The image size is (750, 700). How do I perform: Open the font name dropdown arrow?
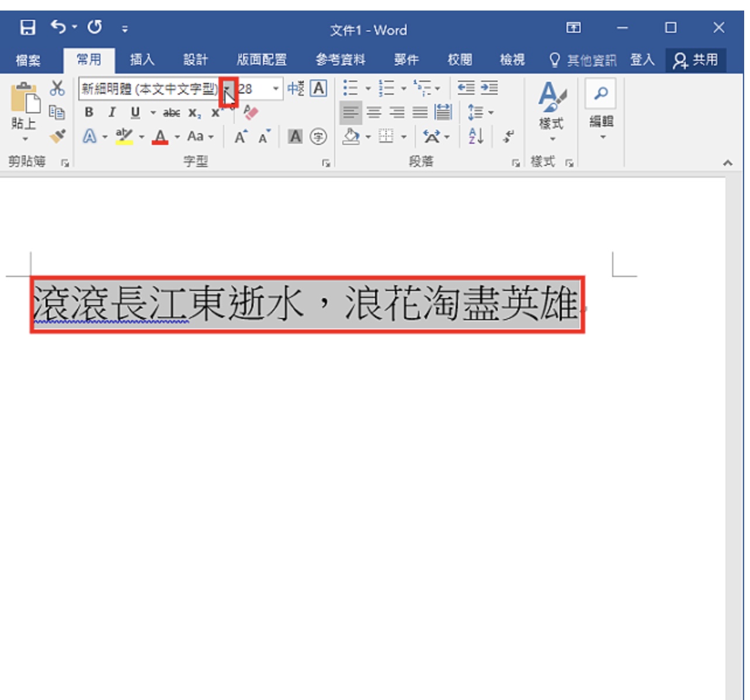tap(227, 89)
